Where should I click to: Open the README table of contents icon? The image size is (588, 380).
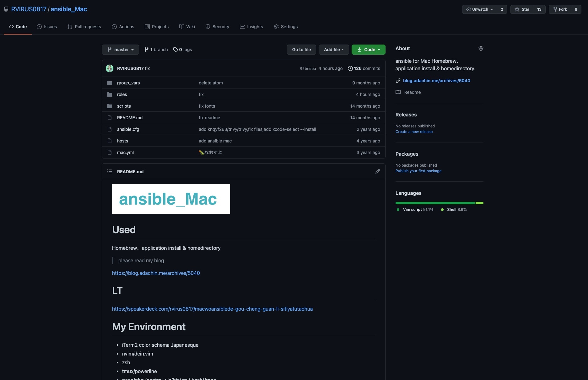110,171
